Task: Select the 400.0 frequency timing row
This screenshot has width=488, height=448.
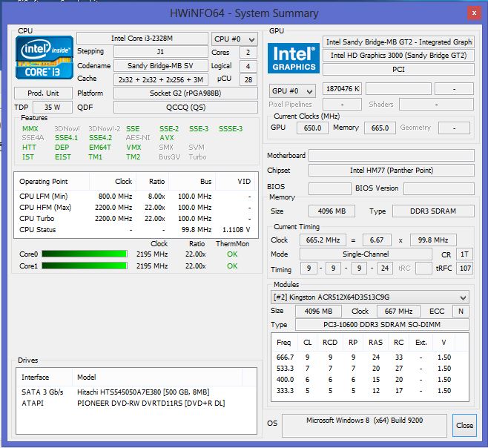Action: (x=370, y=380)
